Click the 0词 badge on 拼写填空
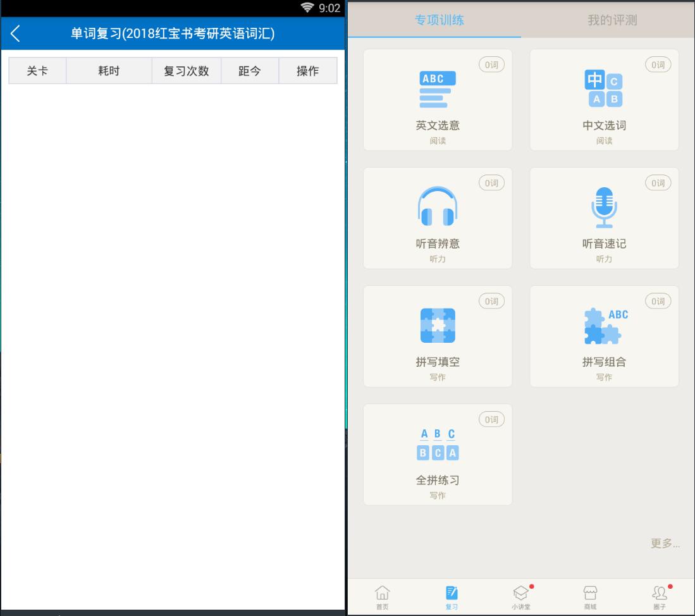 tap(491, 301)
